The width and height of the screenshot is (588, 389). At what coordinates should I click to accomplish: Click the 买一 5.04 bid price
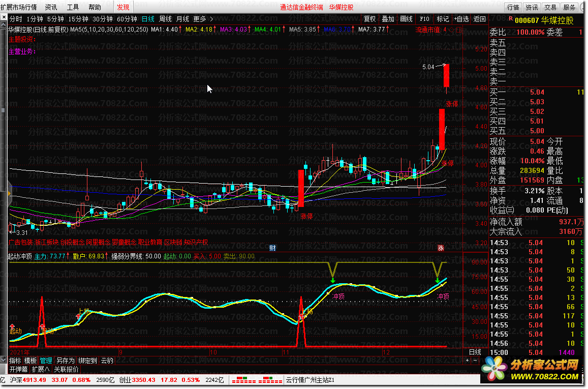pyautogui.click(x=537, y=92)
